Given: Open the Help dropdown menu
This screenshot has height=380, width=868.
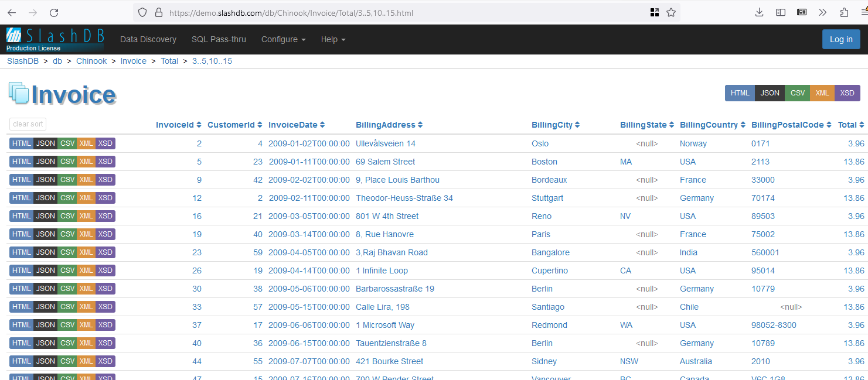Looking at the screenshot, I should (333, 39).
